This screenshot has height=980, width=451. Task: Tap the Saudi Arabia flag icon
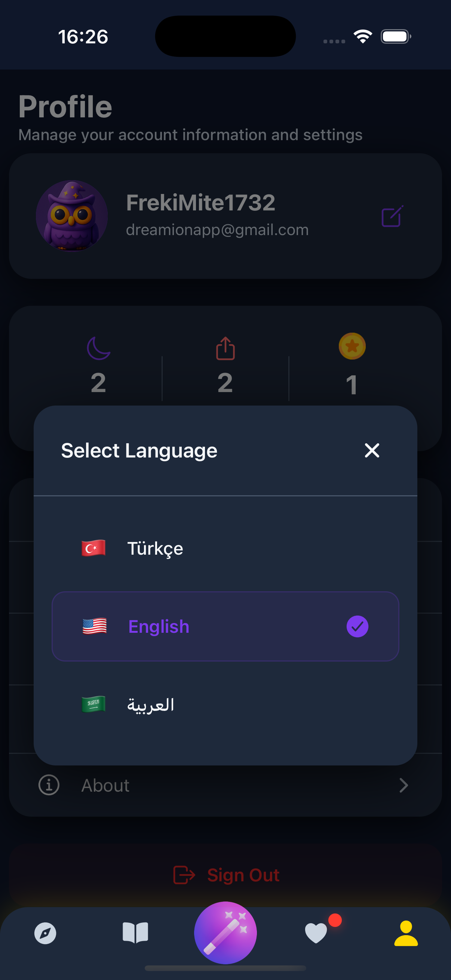(x=93, y=704)
